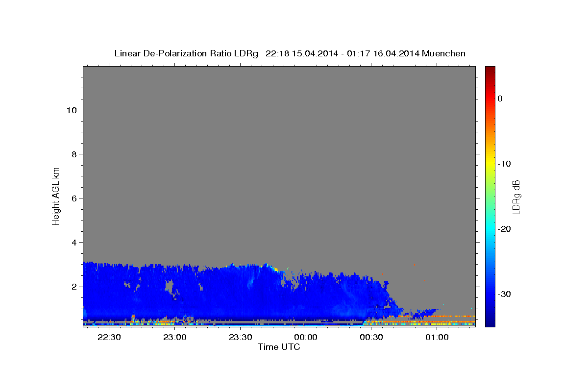Click the colorbar value -10
588x392 pixels.
coord(504,164)
